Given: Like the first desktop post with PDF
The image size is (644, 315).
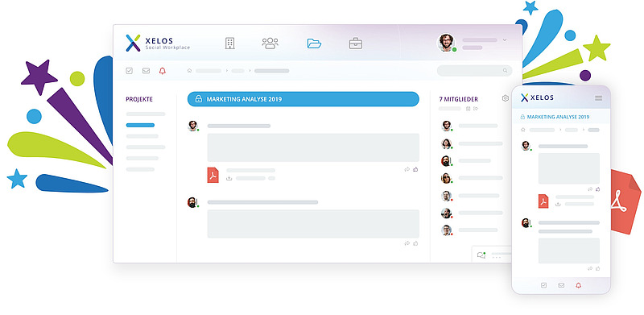Looking at the screenshot, I should pyautogui.click(x=415, y=169).
